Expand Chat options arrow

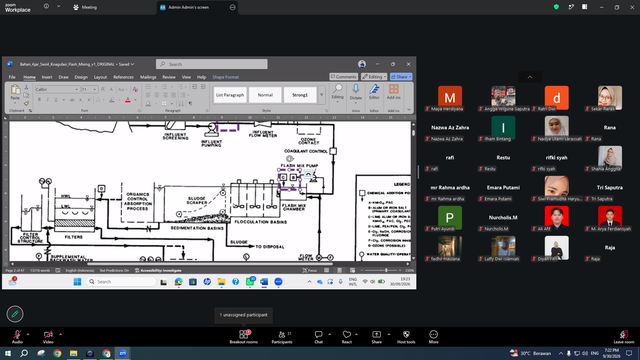coord(329,334)
